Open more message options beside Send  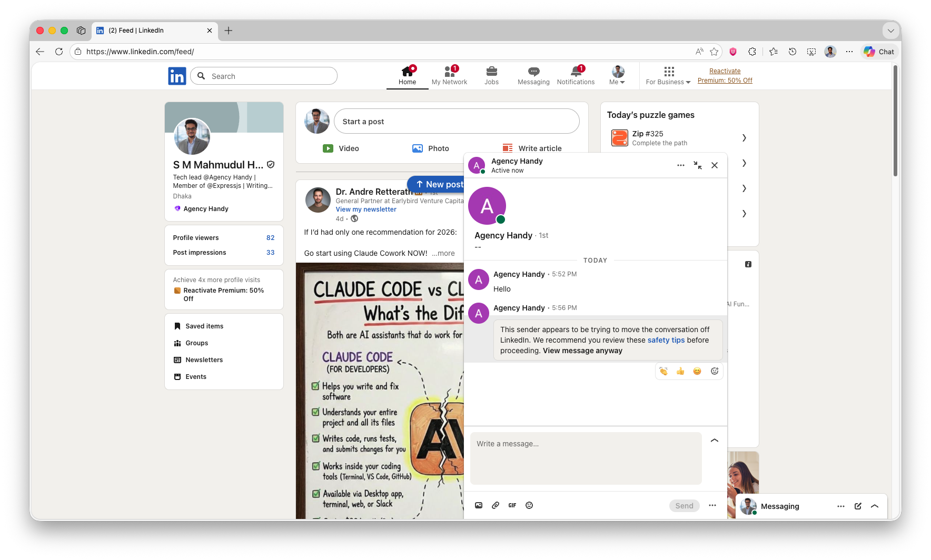712,505
